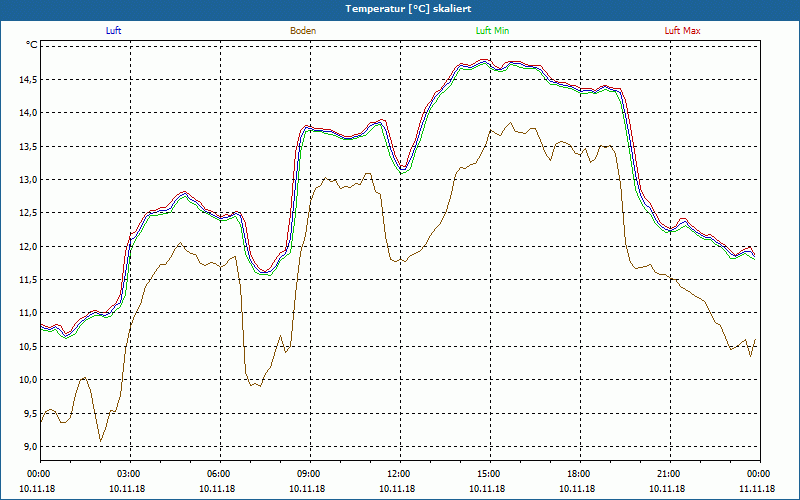Click the 10,0 y-axis value
The width and height of the screenshot is (800, 500).
(29, 380)
